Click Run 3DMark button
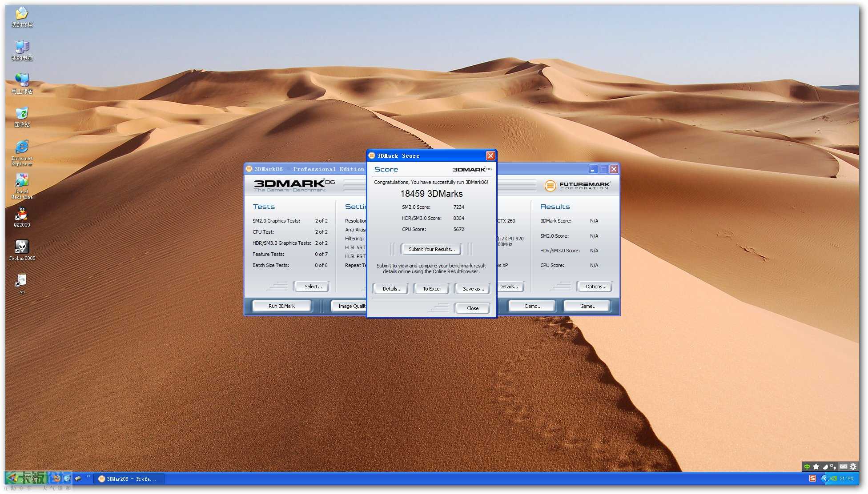Screen dimensions: 868x494 coord(281,306)
